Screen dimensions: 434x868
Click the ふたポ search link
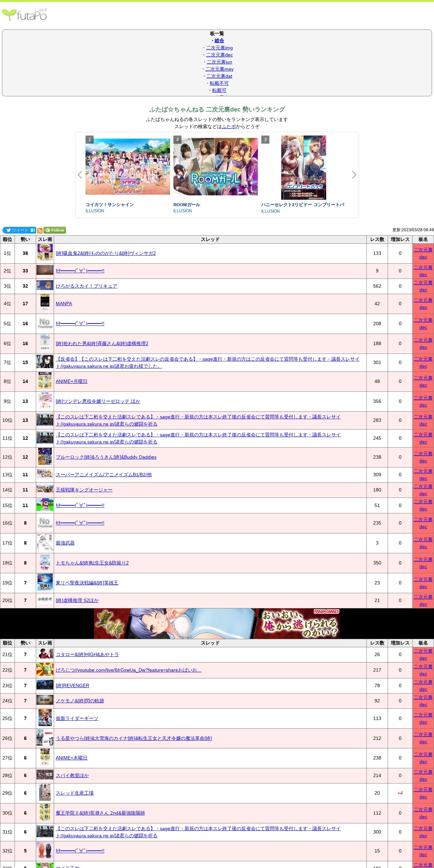pos(229,126)
